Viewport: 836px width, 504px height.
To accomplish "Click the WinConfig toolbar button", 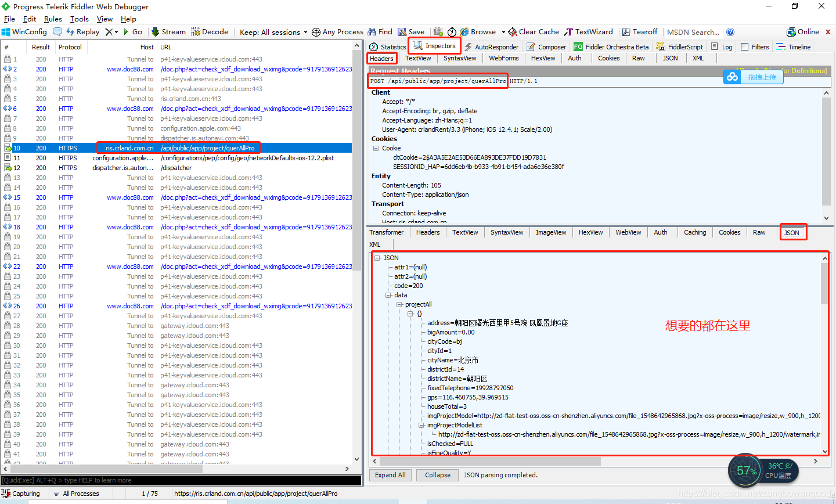I will click(24, 32).
